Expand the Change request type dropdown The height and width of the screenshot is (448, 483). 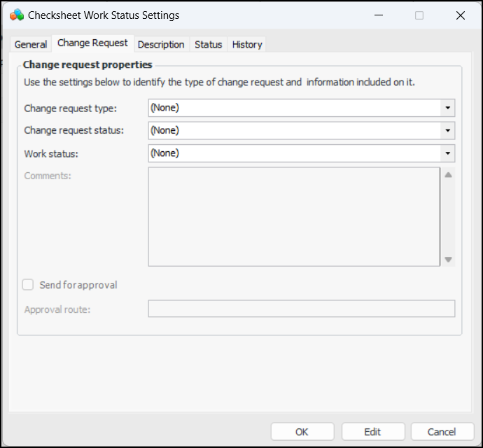447,108
